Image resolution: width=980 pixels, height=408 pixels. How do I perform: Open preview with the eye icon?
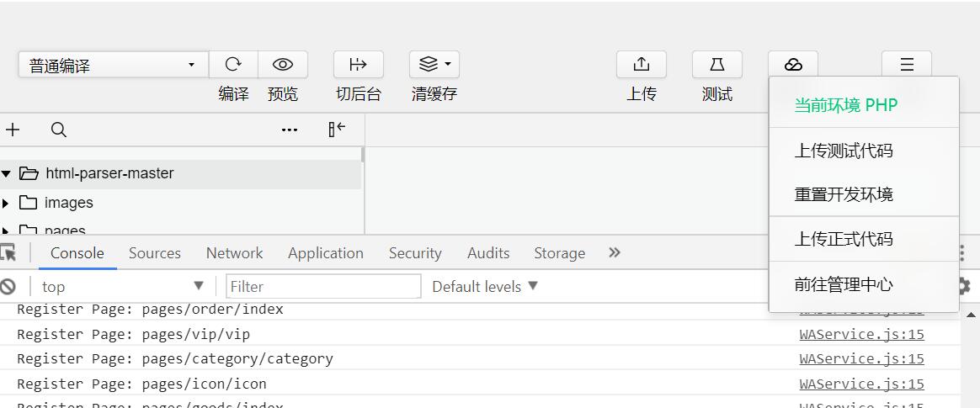click(283, 65)
